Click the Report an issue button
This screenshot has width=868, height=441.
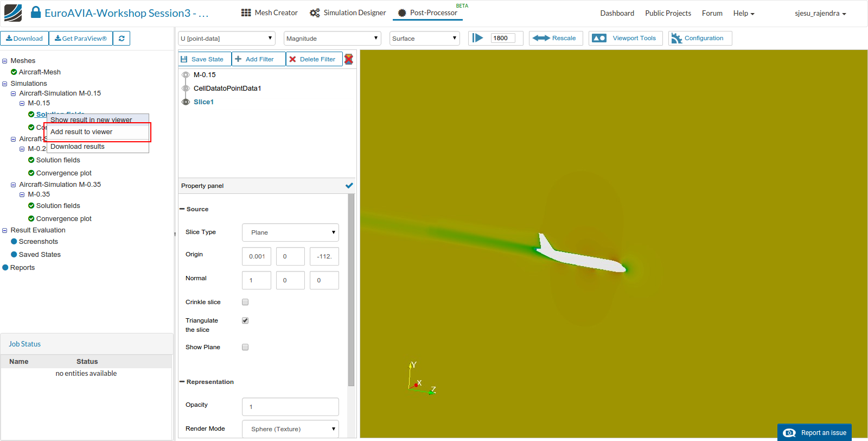click(x=814, y=432)
